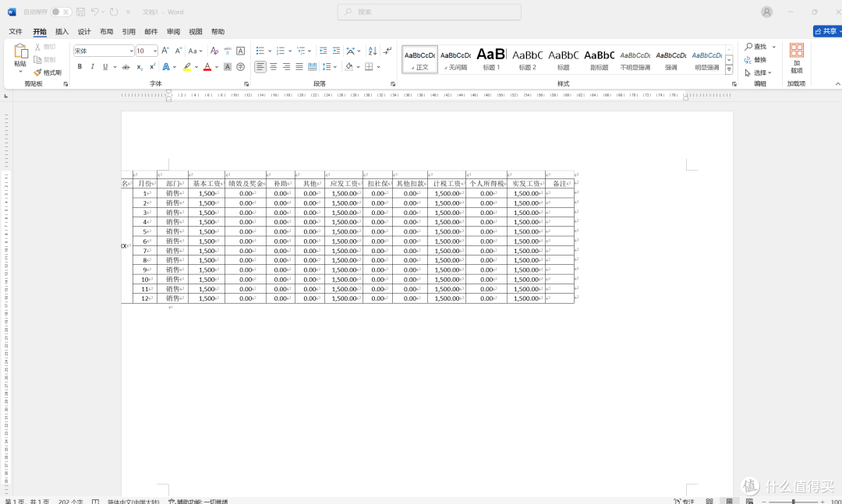The height and width of the screenshot is (504, 842).
Task: Toggle underline formatting
Action: point(105,66)
